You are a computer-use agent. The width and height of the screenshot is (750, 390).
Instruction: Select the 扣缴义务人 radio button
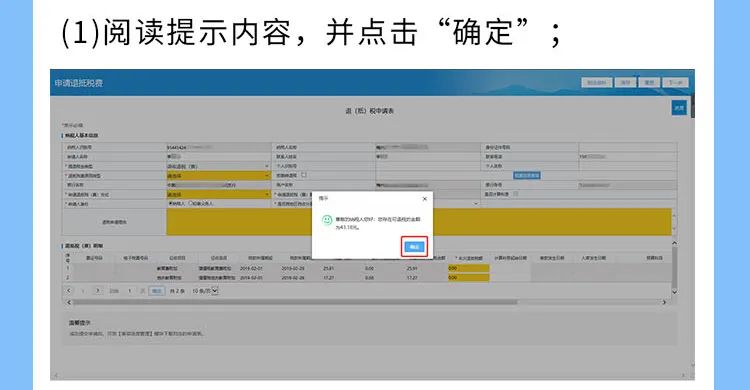point(191,203)
